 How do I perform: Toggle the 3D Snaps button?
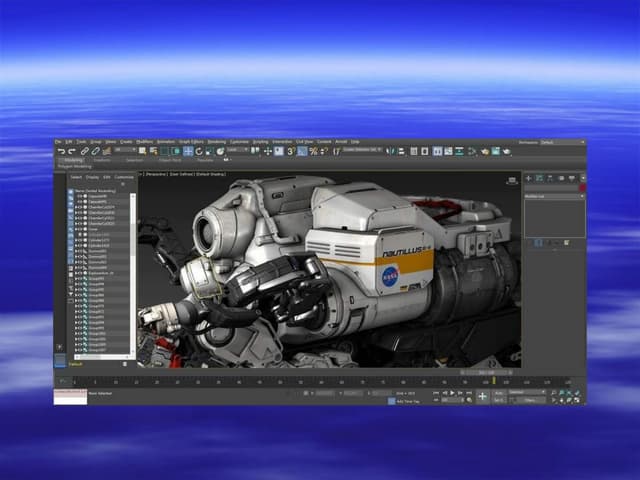[291, 151]
